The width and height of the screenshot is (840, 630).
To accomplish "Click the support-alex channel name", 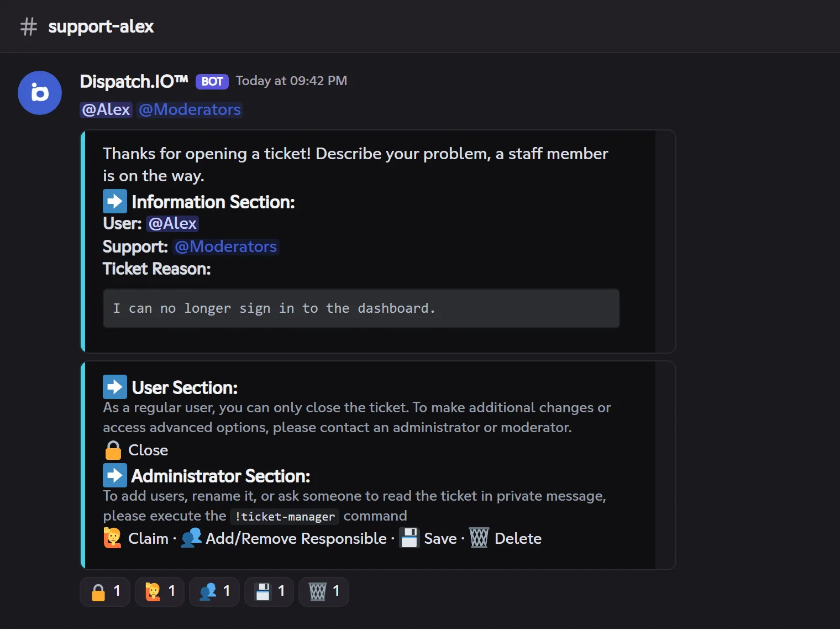I will pyautogui.click(x=101, y=27).
